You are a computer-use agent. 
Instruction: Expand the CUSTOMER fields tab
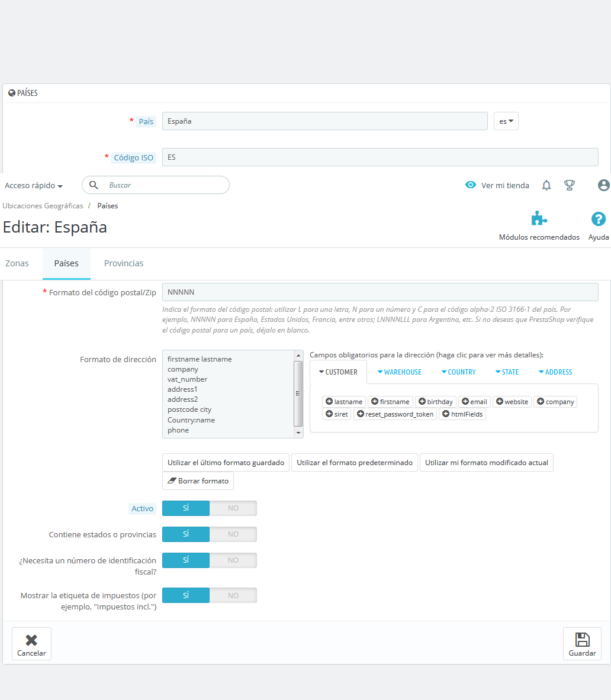pyautogui.click(x=338, y=372)
